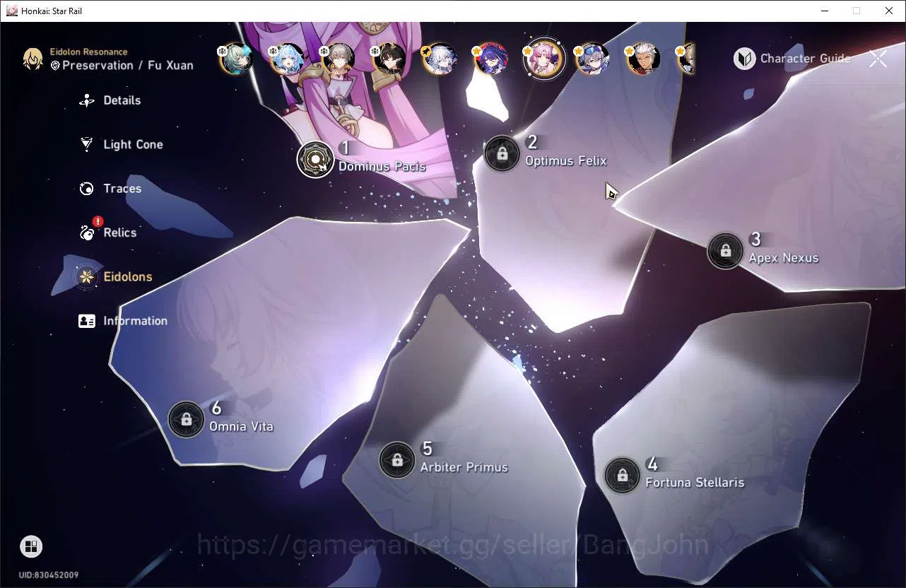Image resolution: width=906 pixels, height=588 pixels.
Task: Click the Light Cone sidebar icon
Action: click(x=87, y=144)
